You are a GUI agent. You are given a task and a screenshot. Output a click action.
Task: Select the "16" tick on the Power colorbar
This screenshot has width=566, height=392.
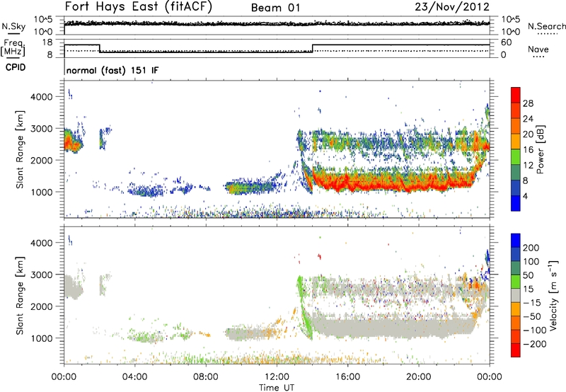click(528, 150)
